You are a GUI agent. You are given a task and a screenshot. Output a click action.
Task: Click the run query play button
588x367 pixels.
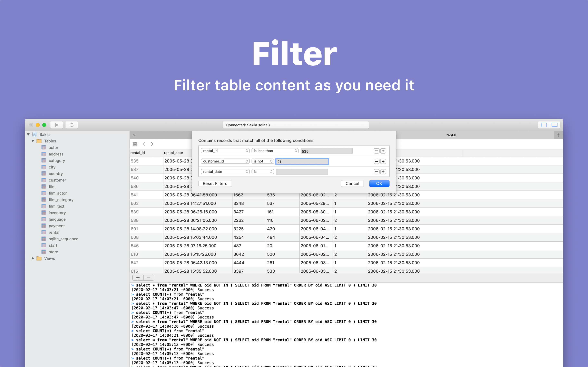56,125
